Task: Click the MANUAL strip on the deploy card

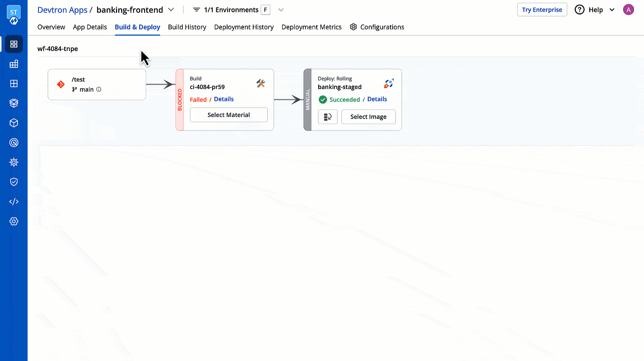Action: pyautogui.click(x=308, y=100)
